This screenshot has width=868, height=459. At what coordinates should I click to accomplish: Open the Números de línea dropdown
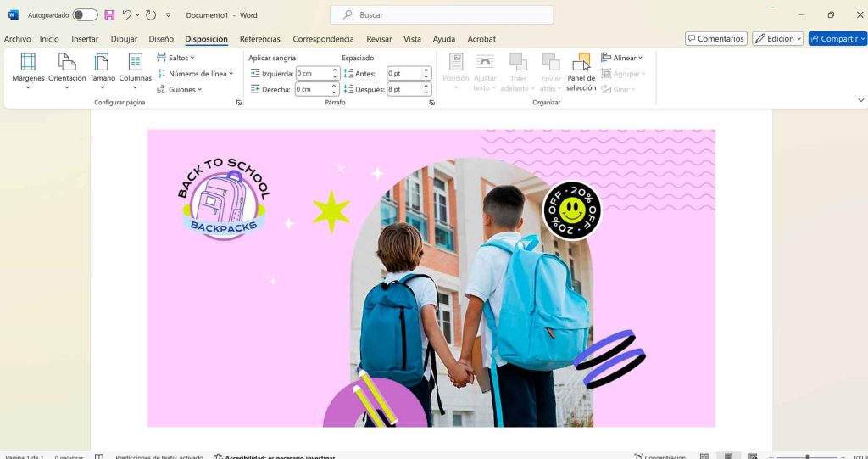click(195, 73)
